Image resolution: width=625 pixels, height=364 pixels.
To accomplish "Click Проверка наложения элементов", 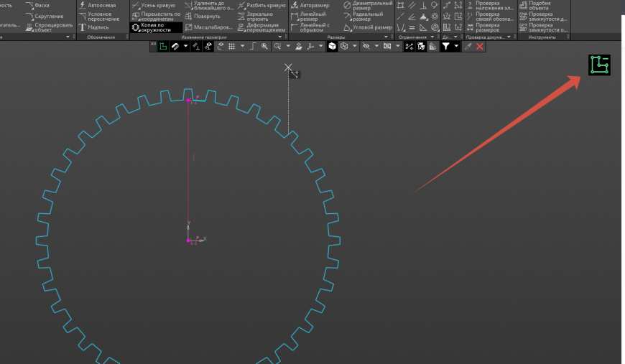I will click(490, 5).
